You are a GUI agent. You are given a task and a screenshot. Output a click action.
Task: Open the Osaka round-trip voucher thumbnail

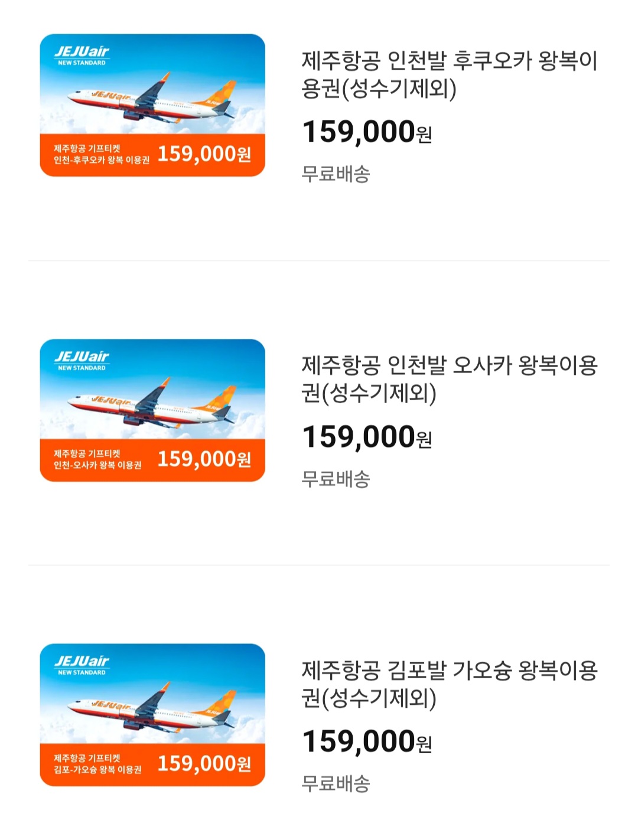(x=152, y=410)
